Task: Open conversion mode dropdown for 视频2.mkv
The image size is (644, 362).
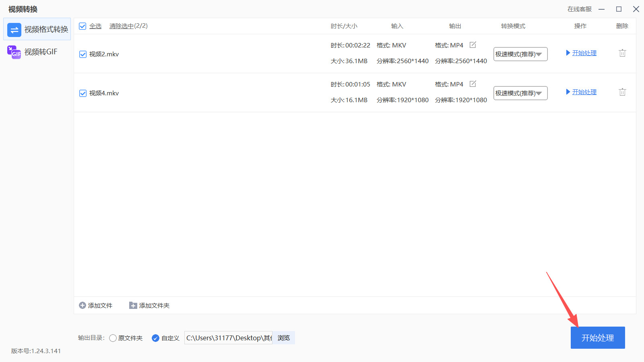Action: coord(520,54)
